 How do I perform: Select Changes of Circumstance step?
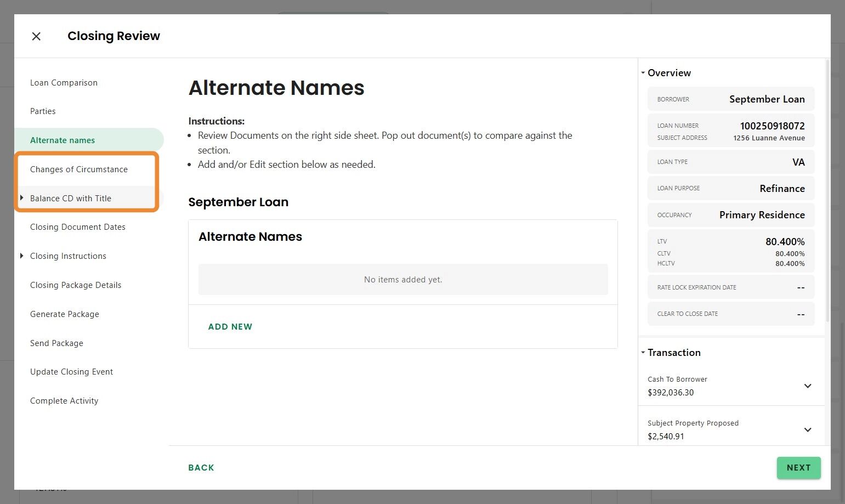click(x=79, y=169)
